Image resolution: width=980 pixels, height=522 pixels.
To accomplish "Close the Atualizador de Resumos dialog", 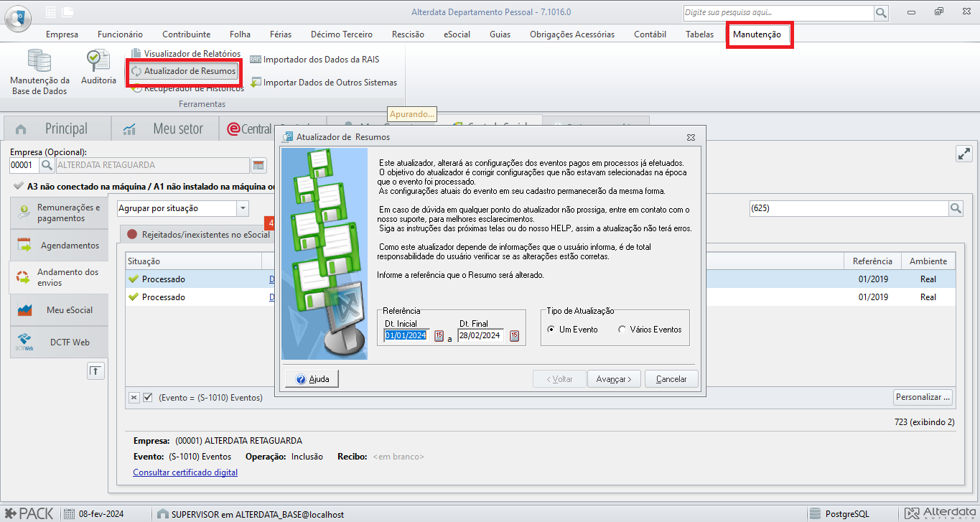I will pos(691,136).
